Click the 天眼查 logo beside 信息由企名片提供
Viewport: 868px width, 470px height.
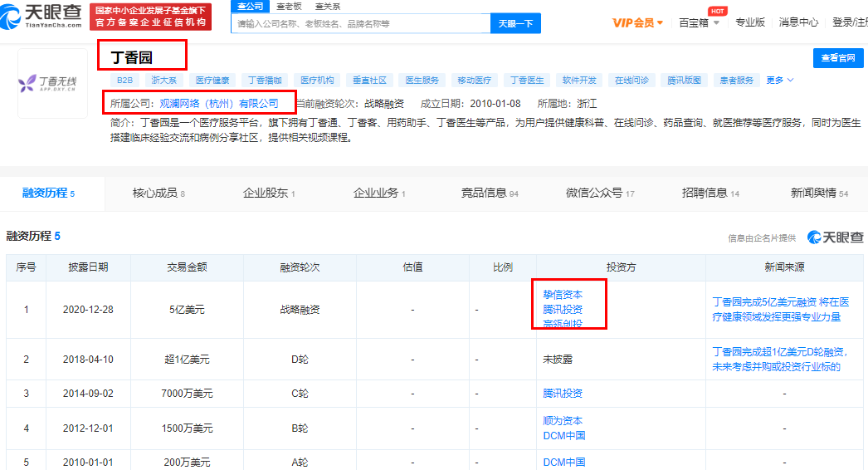836,237
